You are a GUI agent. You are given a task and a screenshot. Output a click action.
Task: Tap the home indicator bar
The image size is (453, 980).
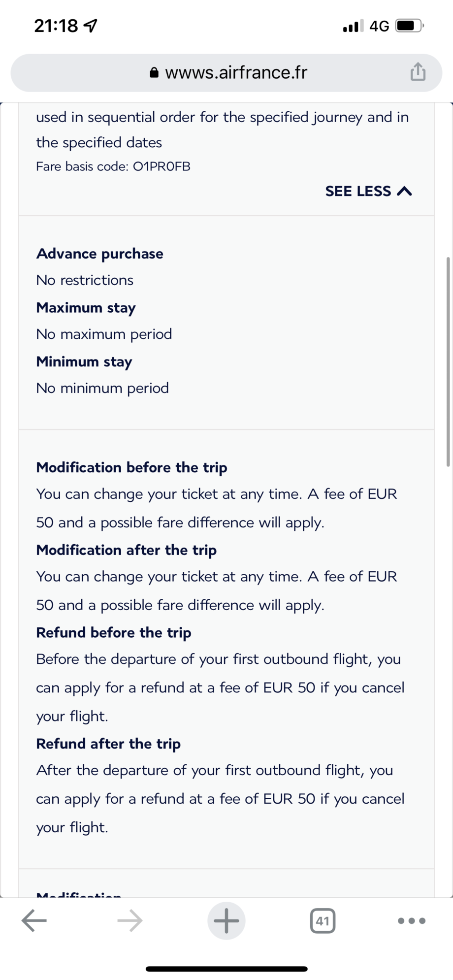[226, 969]
